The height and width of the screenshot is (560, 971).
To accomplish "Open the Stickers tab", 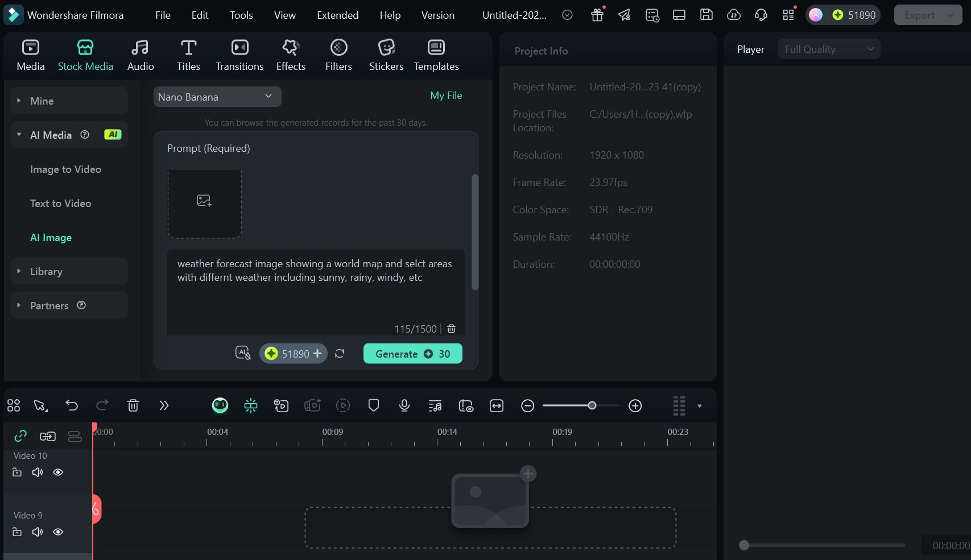I will [x=386, y=55].
